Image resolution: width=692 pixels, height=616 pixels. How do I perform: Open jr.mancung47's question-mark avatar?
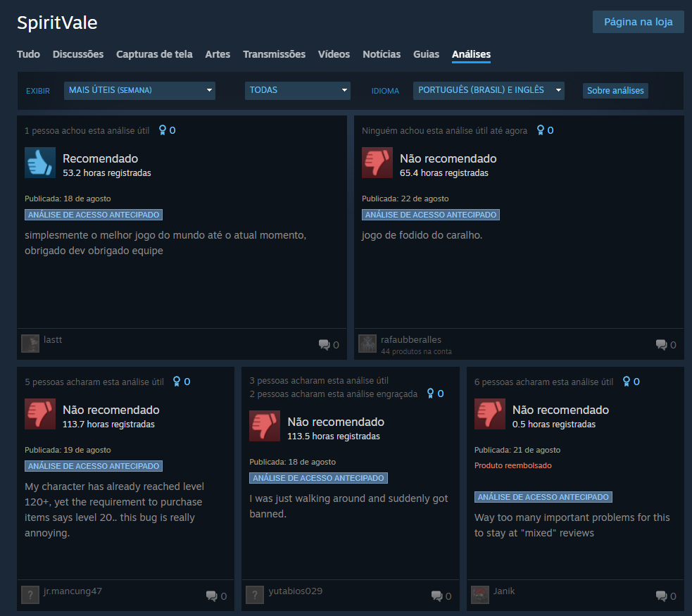[30, 595]
